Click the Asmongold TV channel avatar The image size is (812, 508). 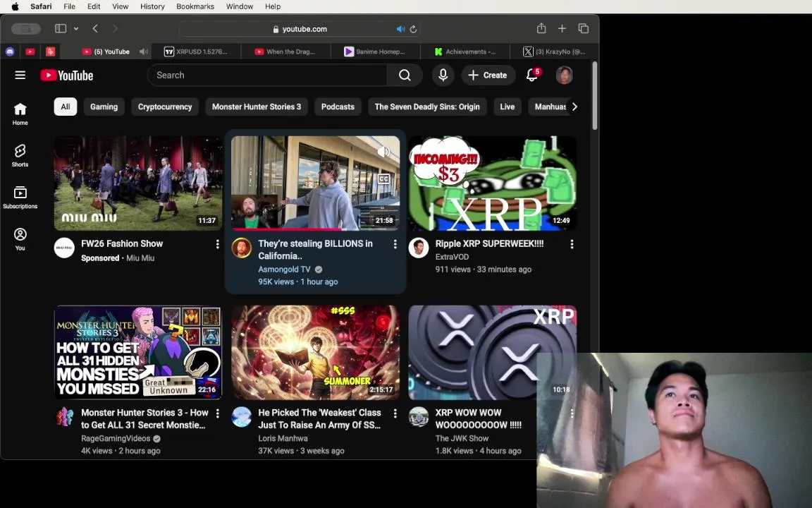[241, 248]
